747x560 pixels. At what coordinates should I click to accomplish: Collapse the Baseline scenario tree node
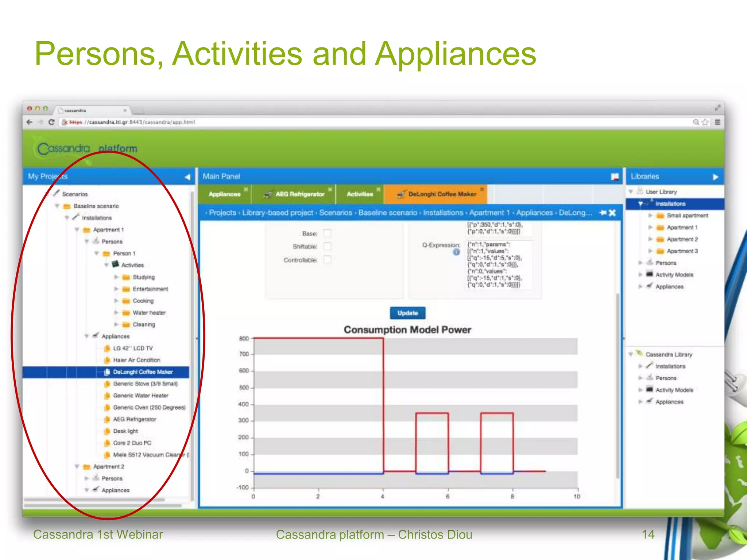[57, 206]
